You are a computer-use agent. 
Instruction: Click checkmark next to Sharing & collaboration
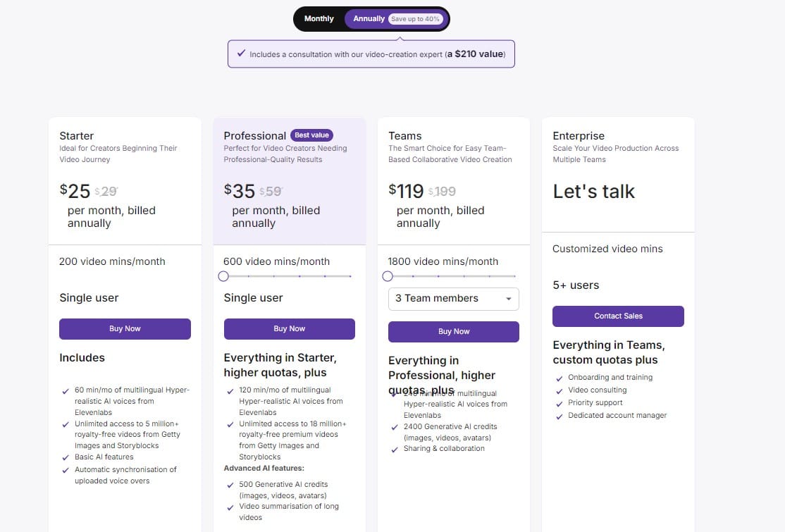pyautogui.click(x=394, y=448)
